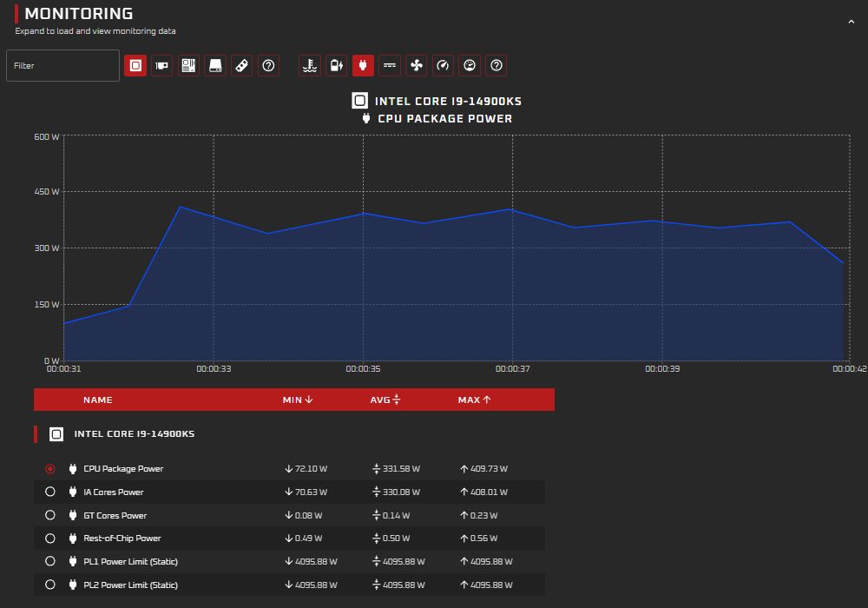The height and width of the screenshot is (608, 868).
Task: Toggle the power plug sensor filter
Action: (x=363, y=65)
